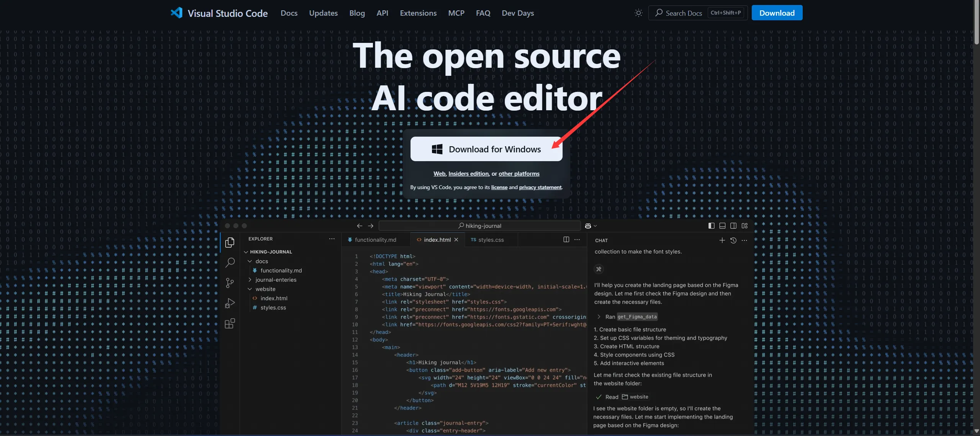Open the Explorer more actions ellipsis
Viewport: 980px width, 436px height.
click(x=332, y=239)
